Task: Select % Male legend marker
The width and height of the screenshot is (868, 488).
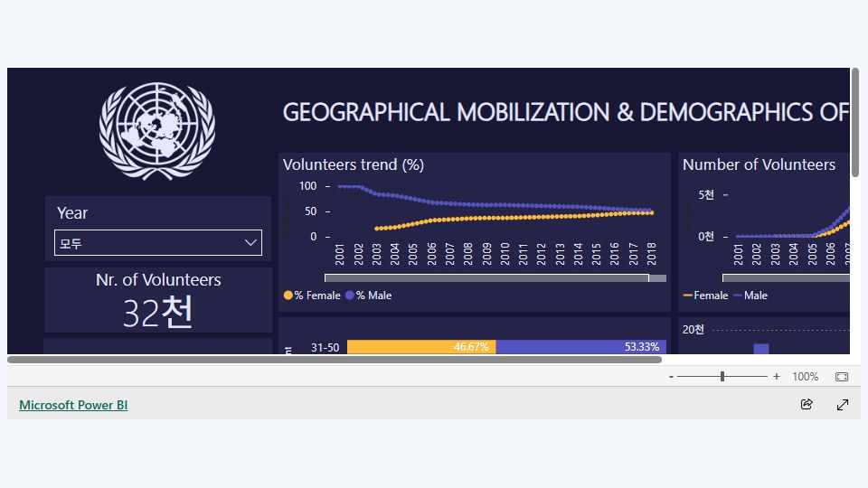Action: [349, 296]
